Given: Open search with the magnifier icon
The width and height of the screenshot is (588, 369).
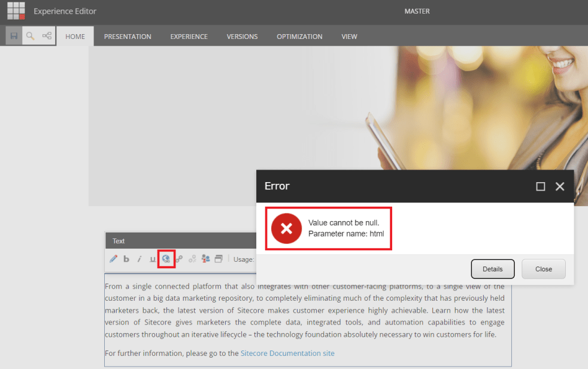Looking at the screenshot, I should [30, 36].
